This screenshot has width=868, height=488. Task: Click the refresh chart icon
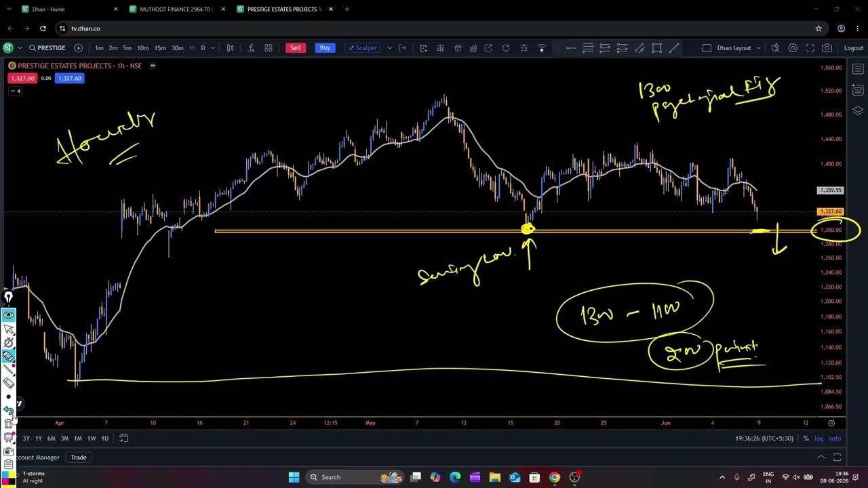(x=506, y=48)
